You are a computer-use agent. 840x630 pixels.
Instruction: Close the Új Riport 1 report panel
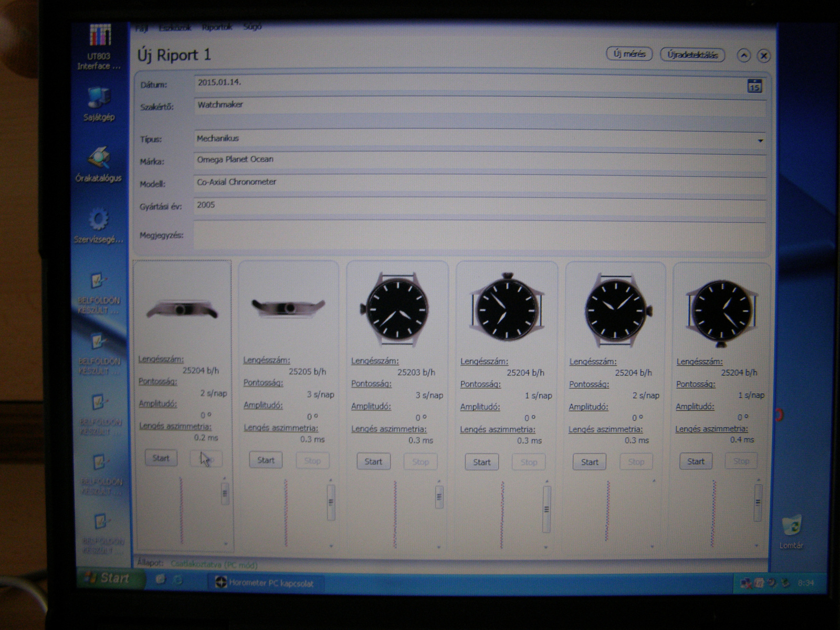[764, 56]
